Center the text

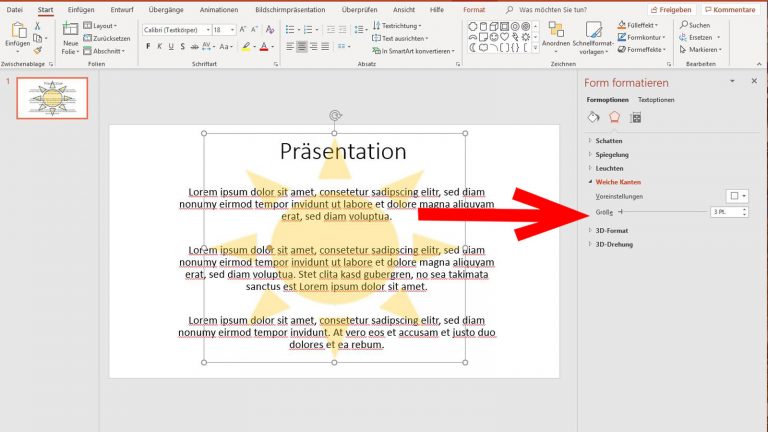point(302,47)
